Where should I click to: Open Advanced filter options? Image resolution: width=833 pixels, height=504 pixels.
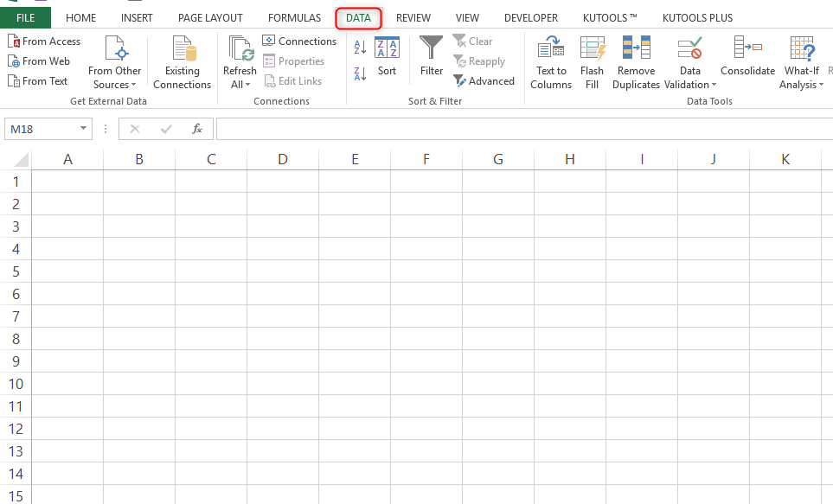[x=484, y=81]
